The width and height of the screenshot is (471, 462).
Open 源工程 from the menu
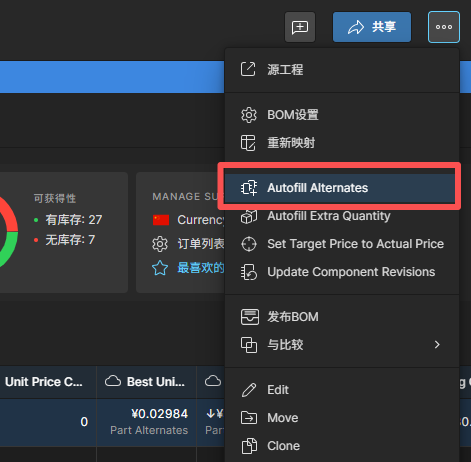pyautogui.click(x=342, y=70)
